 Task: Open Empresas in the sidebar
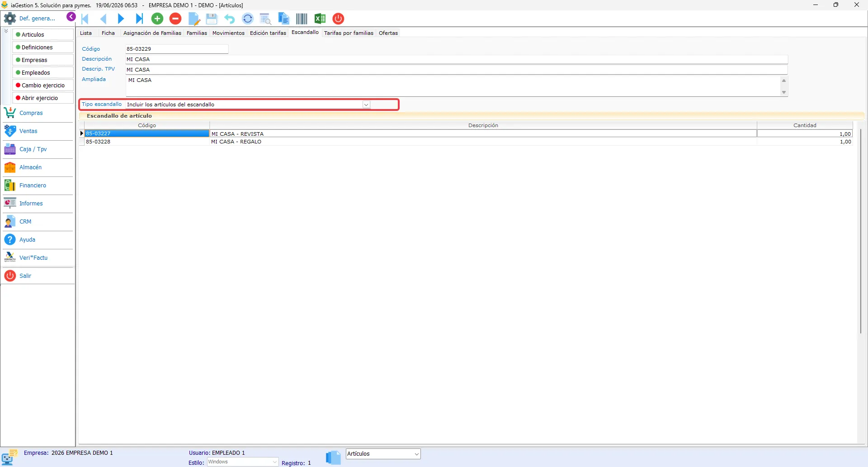coord(43,60)
